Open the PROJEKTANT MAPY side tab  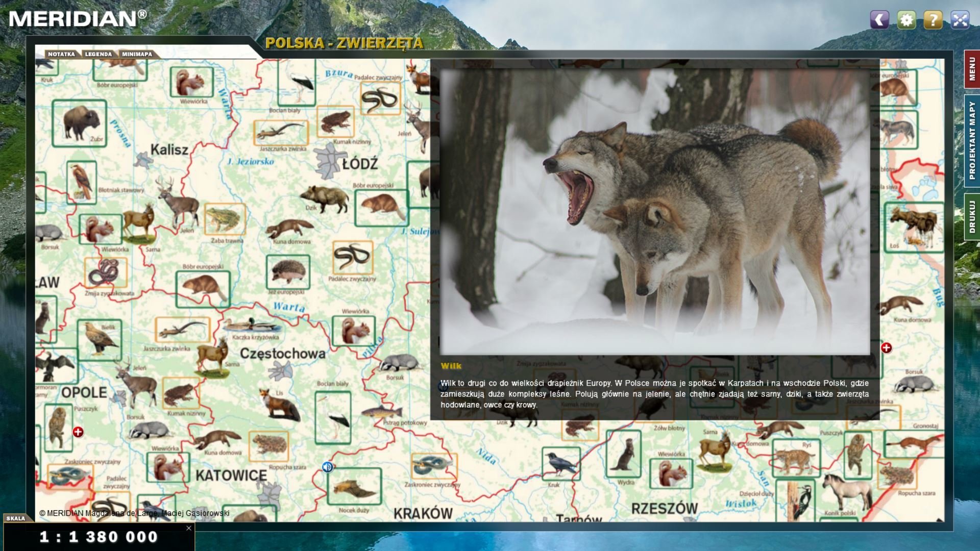tap(972, 140)
